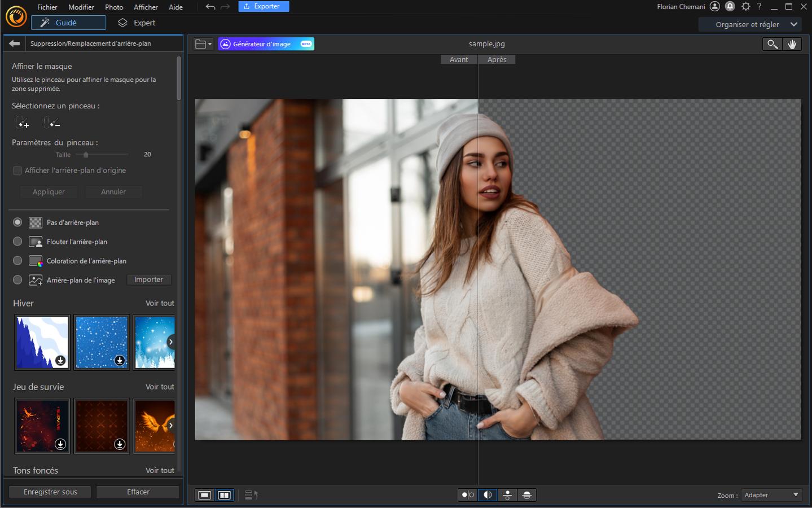Open the Zoom level Adapter dropdown

click(x=771, y=494)
